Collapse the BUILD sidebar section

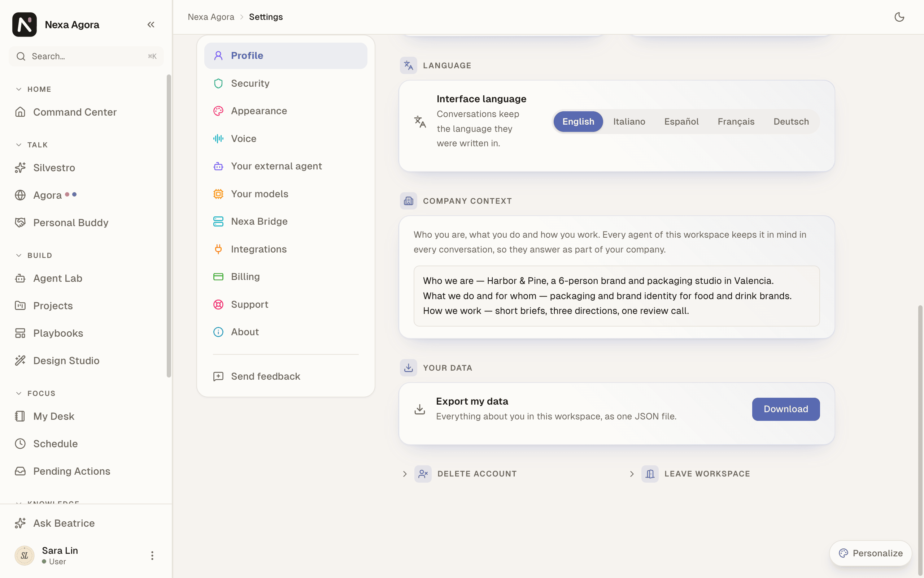tap(34, 255)
